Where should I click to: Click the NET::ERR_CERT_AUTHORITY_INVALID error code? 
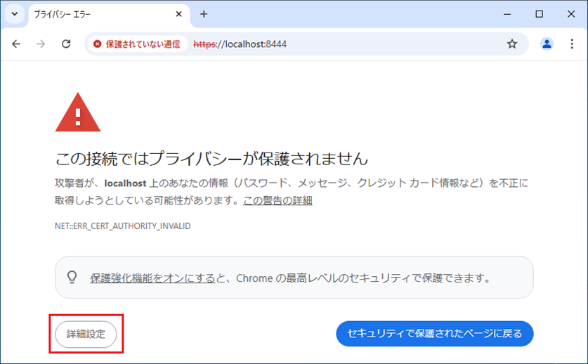(x=123, y=226)
